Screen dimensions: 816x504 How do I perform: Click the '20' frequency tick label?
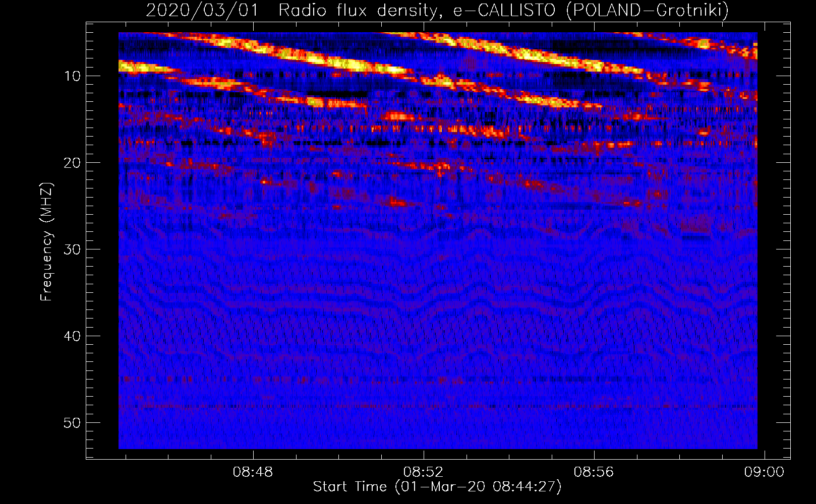coord(73,163)
